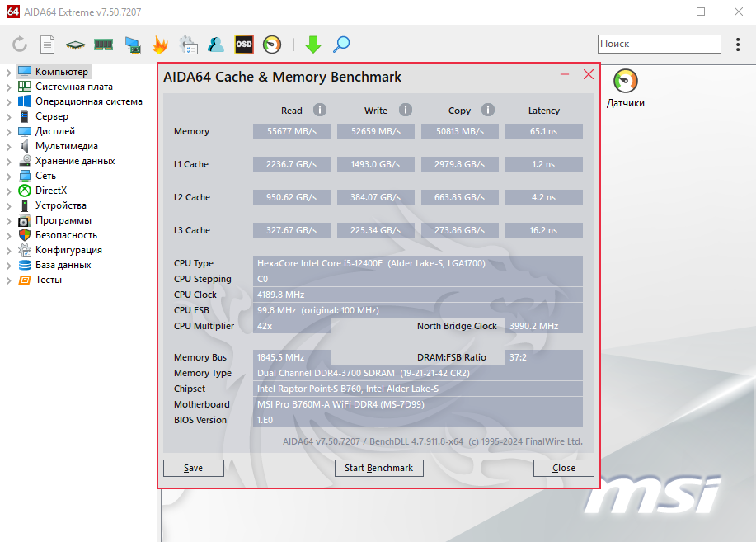Expand the Сеть tree node

tap(9, 177)
